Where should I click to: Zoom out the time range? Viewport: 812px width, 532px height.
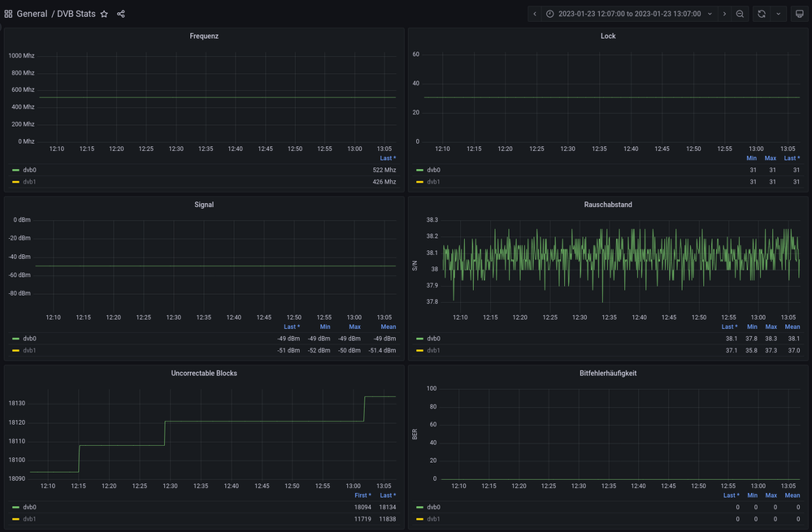pos(740,14)
